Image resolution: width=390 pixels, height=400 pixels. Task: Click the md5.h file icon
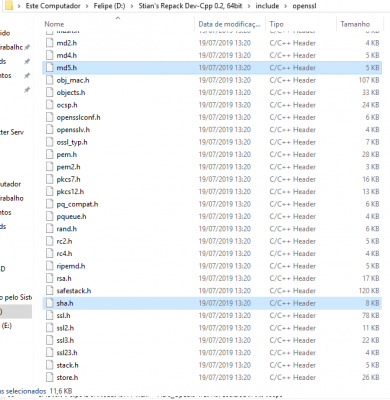[50, 68]
